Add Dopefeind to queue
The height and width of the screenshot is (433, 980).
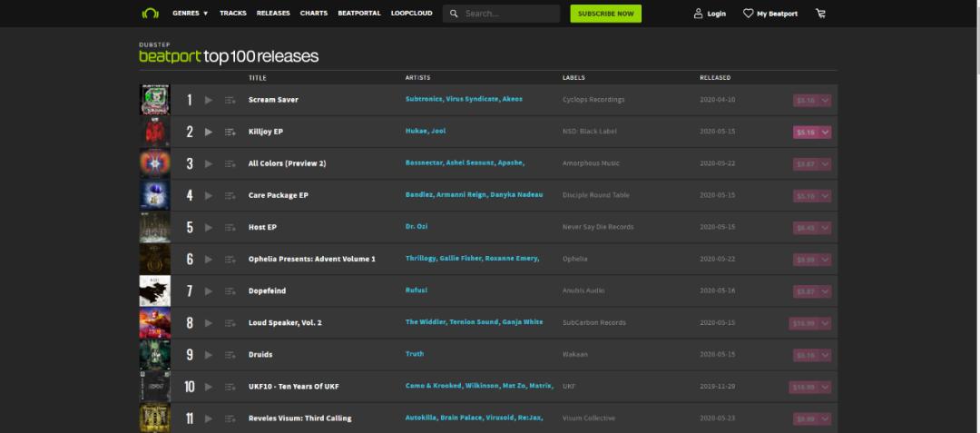[x=230, y=291]
